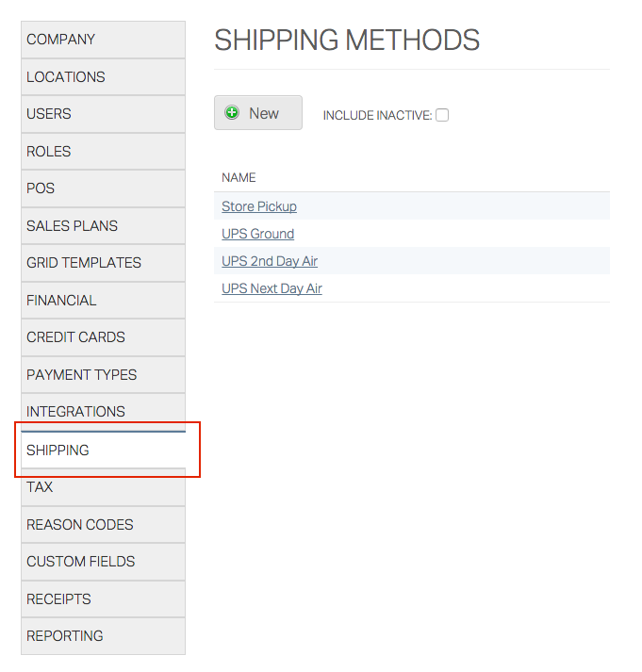Click the green plus icon on New
Viewport: 642px width, 672px height.
pos(232,113)
